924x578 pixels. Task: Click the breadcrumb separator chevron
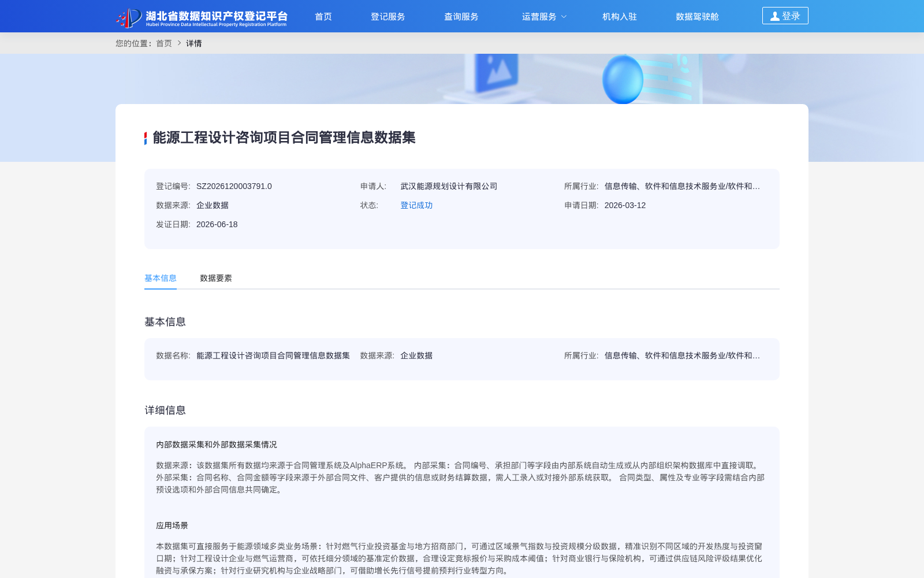point(179,43)
